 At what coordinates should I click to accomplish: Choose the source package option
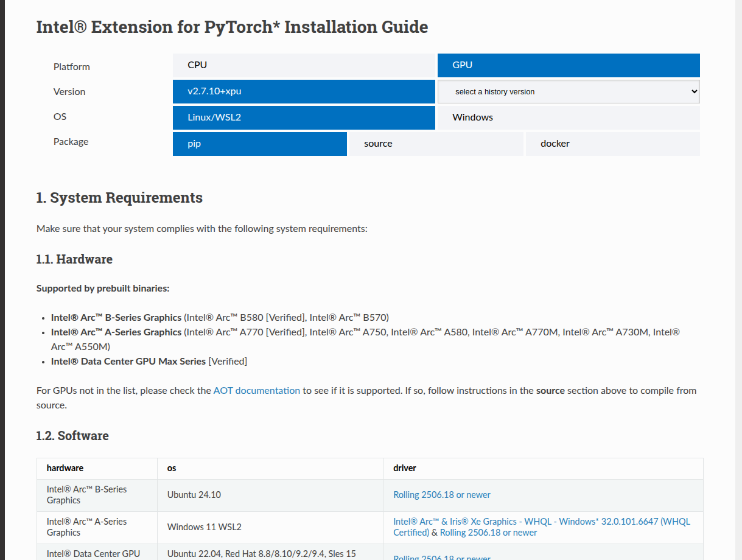pos(436,144)
